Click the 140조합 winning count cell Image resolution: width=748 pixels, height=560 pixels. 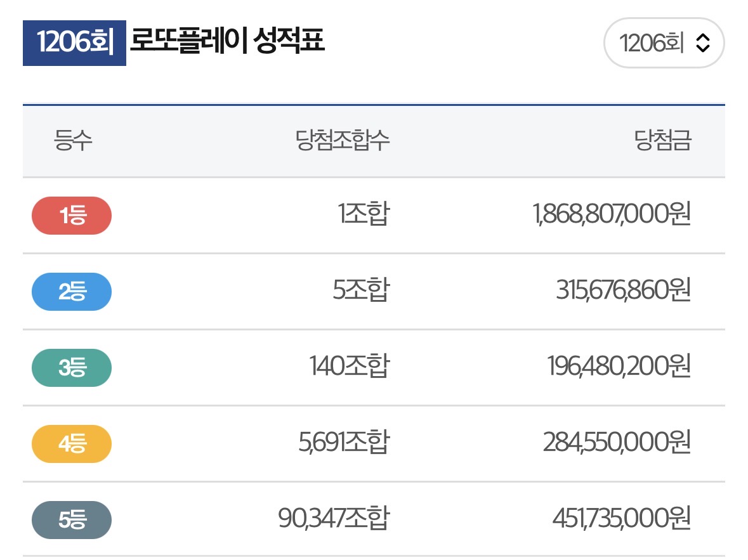pyautogui.click(x=349, y=368)
